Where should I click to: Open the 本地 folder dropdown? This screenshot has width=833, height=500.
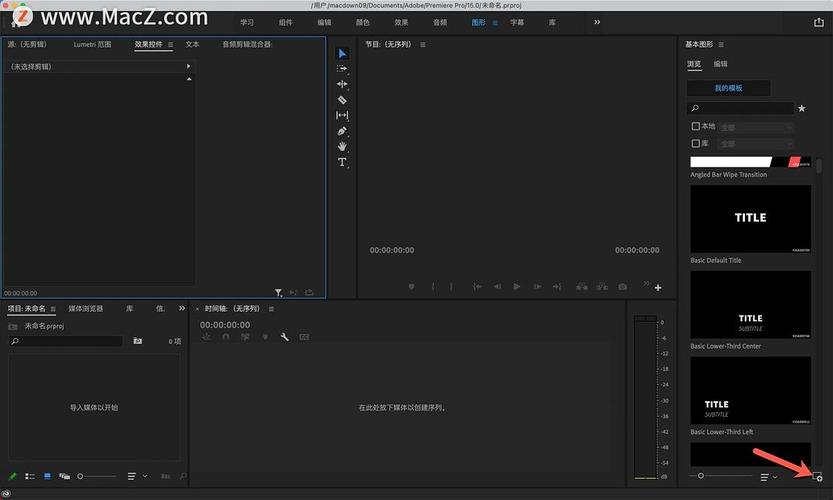[755, 127]
